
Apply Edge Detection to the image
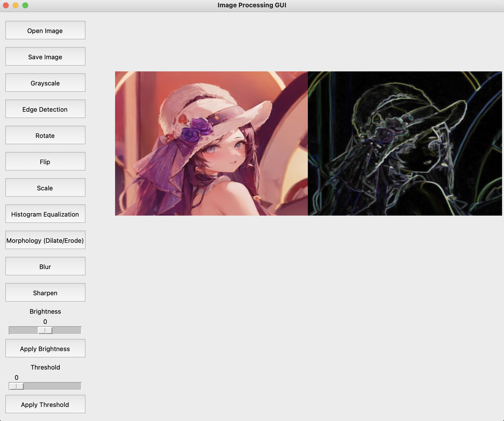point(45,109)
